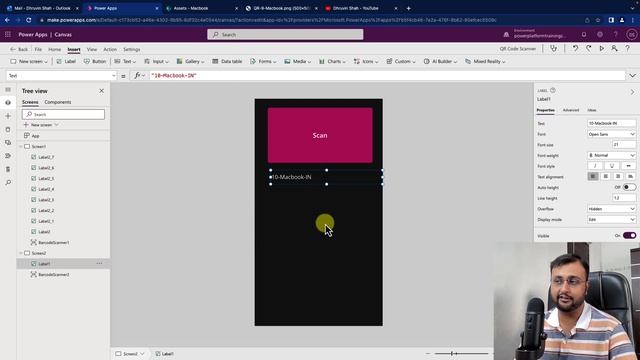640x360 pixels.
Task: Open the Data cylinder icon in rail
Action: coord(8,129)
